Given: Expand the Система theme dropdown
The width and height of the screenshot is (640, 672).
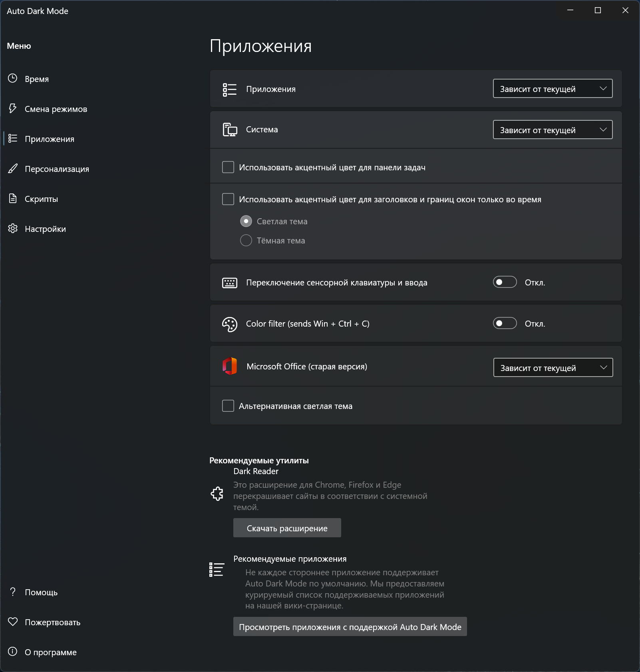Looking at the screenshot, I should [x=553, y=130].
